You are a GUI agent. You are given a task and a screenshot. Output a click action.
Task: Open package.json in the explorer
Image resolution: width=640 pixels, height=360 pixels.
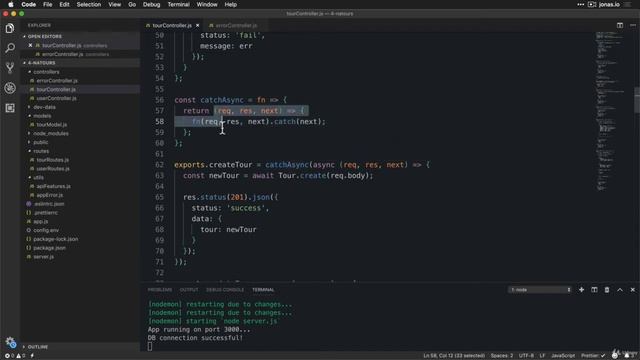pyautogui.click(x=49, y=248)
